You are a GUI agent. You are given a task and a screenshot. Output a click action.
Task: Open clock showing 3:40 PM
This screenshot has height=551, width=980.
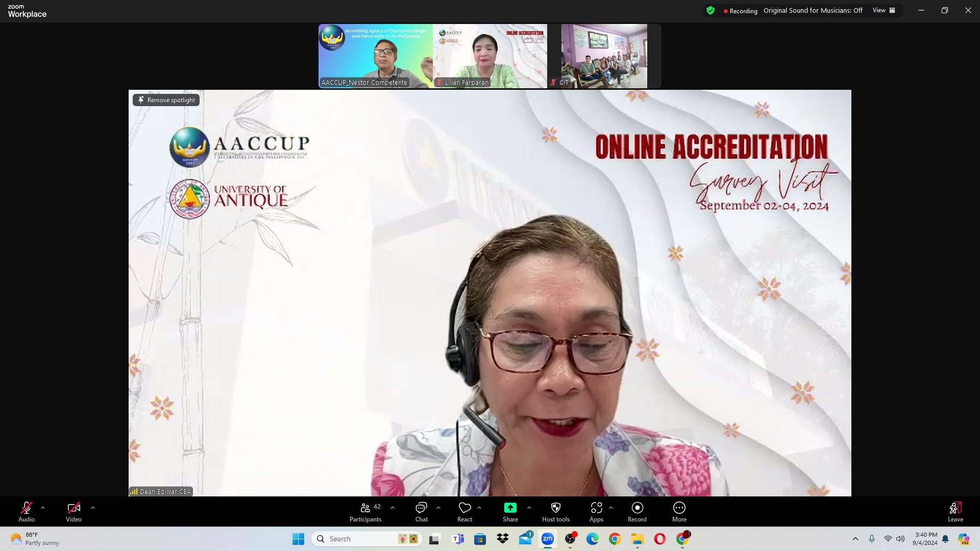(x=925, y=539)
